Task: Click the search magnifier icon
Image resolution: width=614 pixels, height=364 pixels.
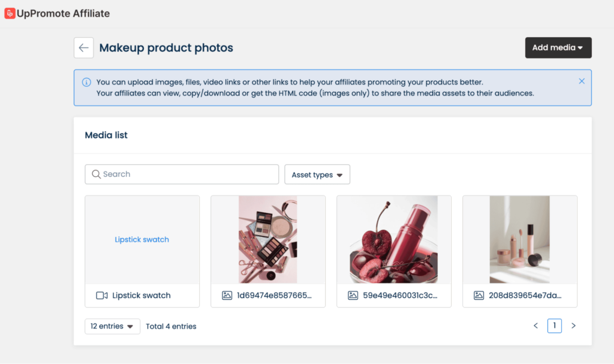Action: [96, 174]
